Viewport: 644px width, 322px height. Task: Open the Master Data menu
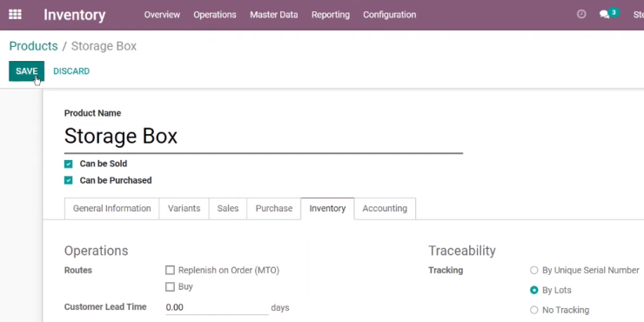tap(274, 15)
